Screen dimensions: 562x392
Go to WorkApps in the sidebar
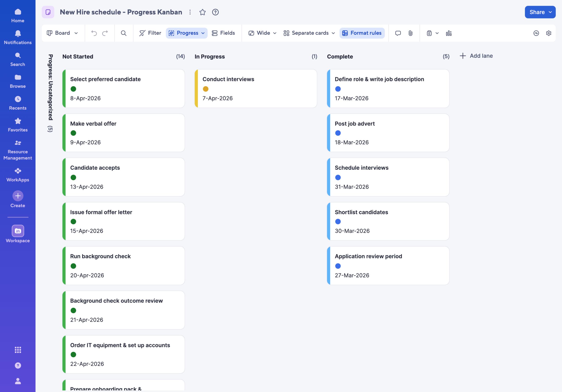[x=18, y=175]
